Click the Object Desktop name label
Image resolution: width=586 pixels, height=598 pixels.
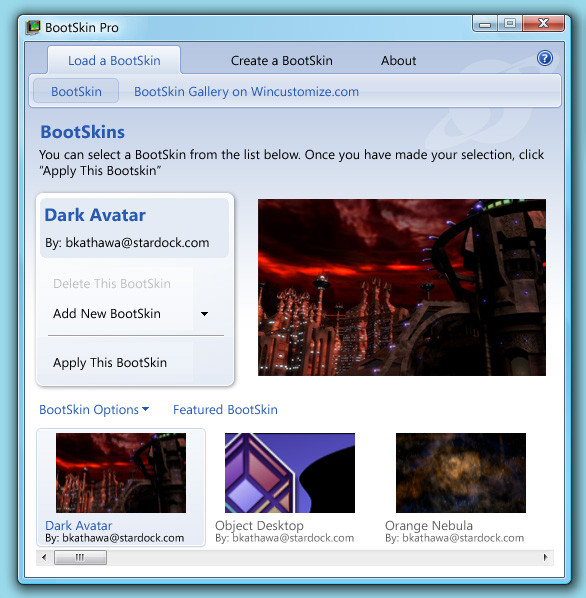259,526
